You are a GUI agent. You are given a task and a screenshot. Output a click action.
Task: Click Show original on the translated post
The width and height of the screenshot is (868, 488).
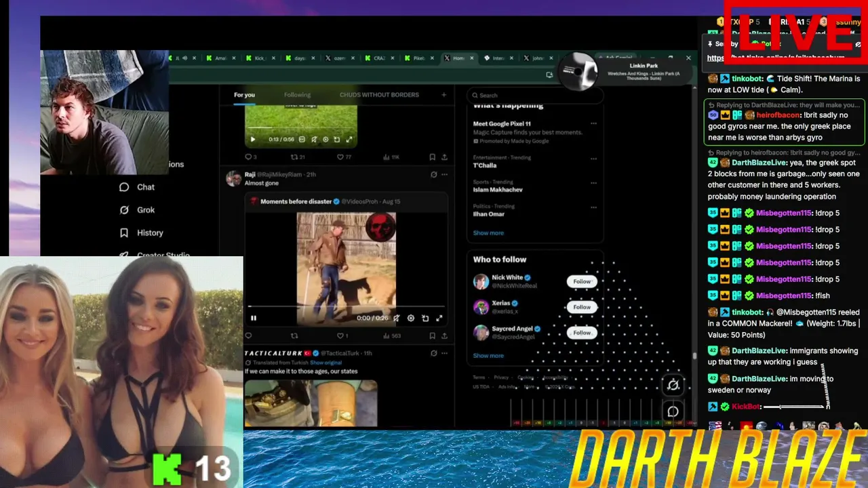[326, 363]
